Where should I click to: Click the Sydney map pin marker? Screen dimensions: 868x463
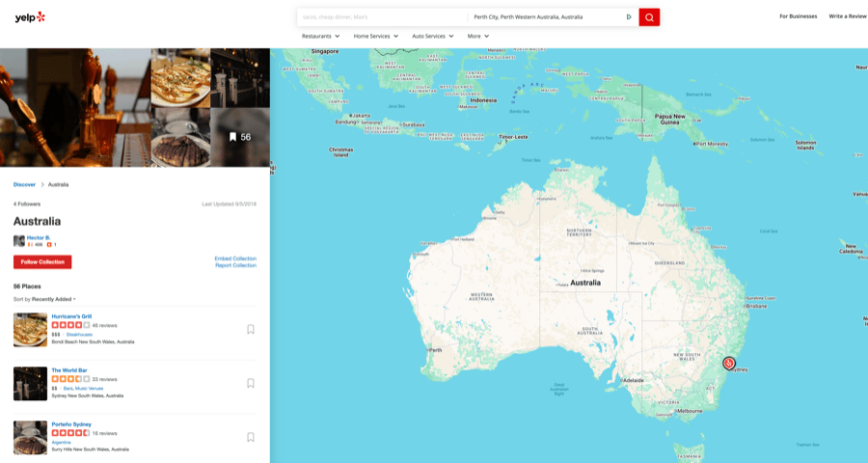(x=729, y=364)
